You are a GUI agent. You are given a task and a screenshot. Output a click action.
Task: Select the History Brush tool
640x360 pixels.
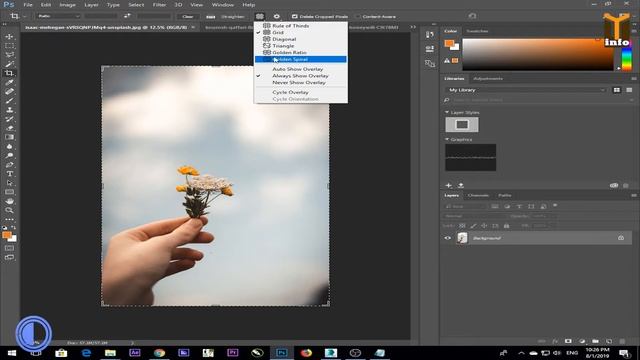coord(9,119)
